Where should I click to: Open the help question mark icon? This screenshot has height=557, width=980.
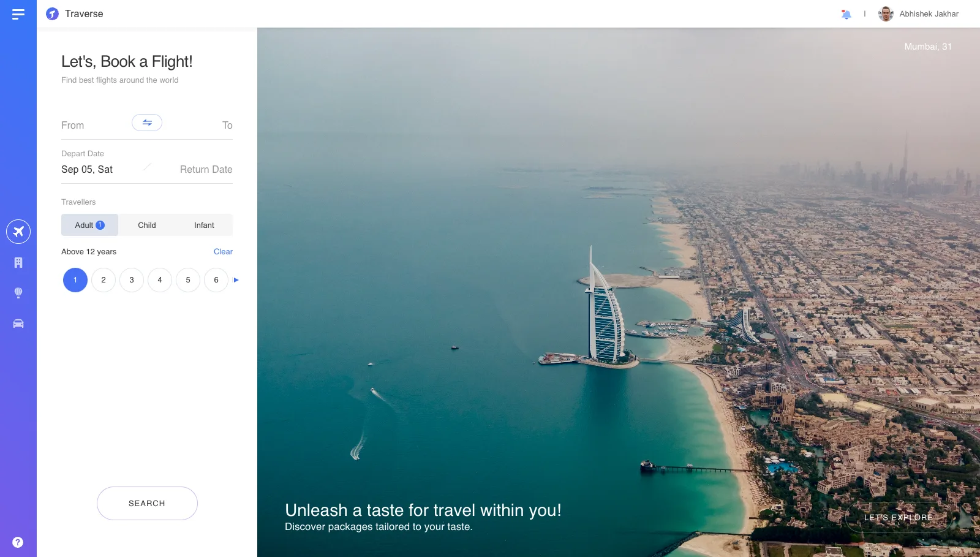pos(18,542)
